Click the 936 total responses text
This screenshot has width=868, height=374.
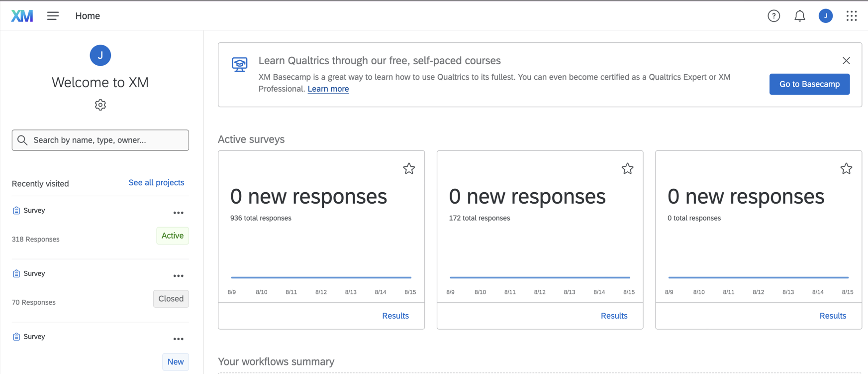coord(261,218)
